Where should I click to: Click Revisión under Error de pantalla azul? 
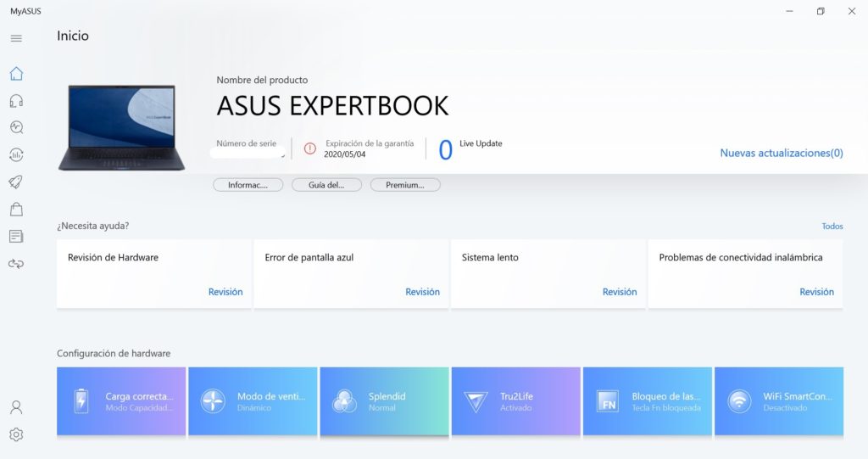point(422,292)
